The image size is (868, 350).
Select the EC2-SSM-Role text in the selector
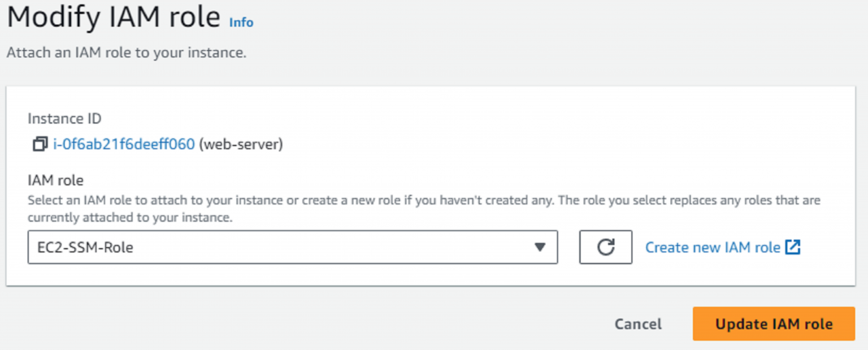pyautogui.click(x=81, y=248)
